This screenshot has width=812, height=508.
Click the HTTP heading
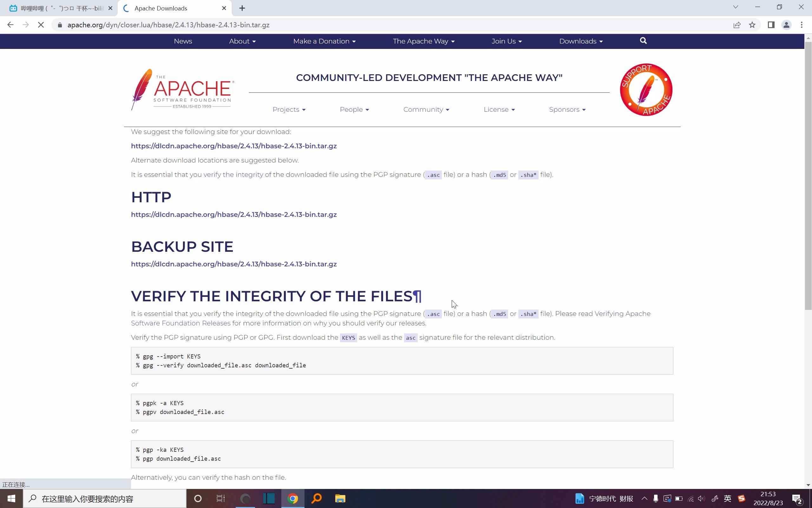click(151, 197)
